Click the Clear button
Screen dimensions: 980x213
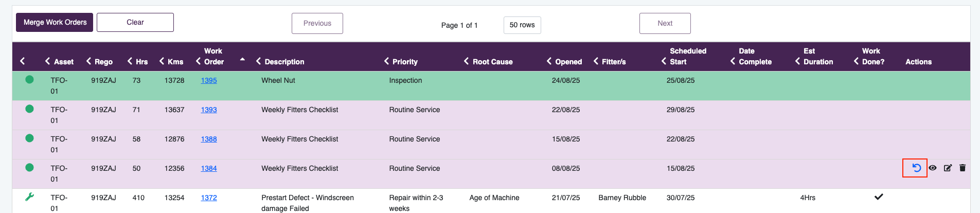(x=135, y=22)
